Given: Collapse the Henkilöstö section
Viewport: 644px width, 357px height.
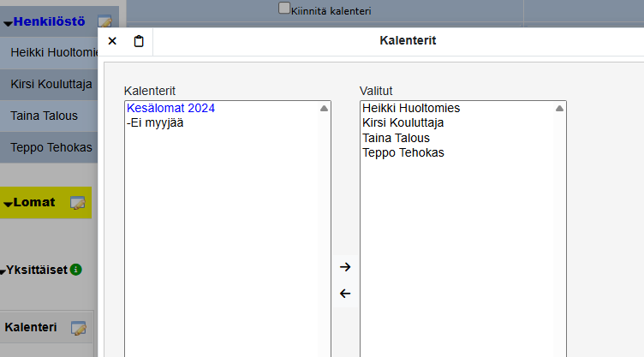Looking at the screenshot, I should [x=8, y=23].
